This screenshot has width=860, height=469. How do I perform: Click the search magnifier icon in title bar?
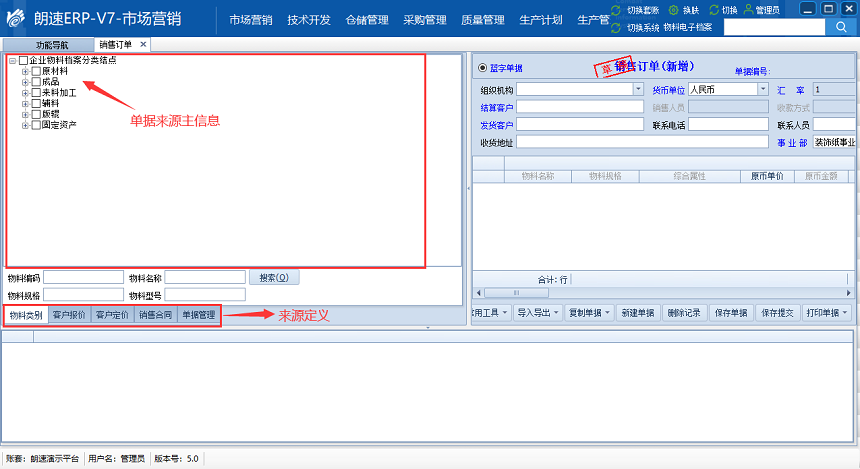[x=840, y=28]
